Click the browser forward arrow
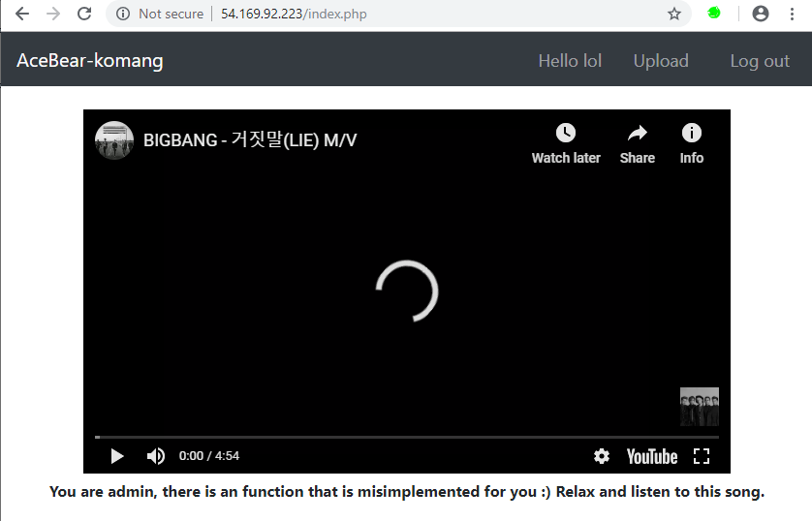Image resolution: width=812 pixels, height=521 pixels. [x=53, y=14]
